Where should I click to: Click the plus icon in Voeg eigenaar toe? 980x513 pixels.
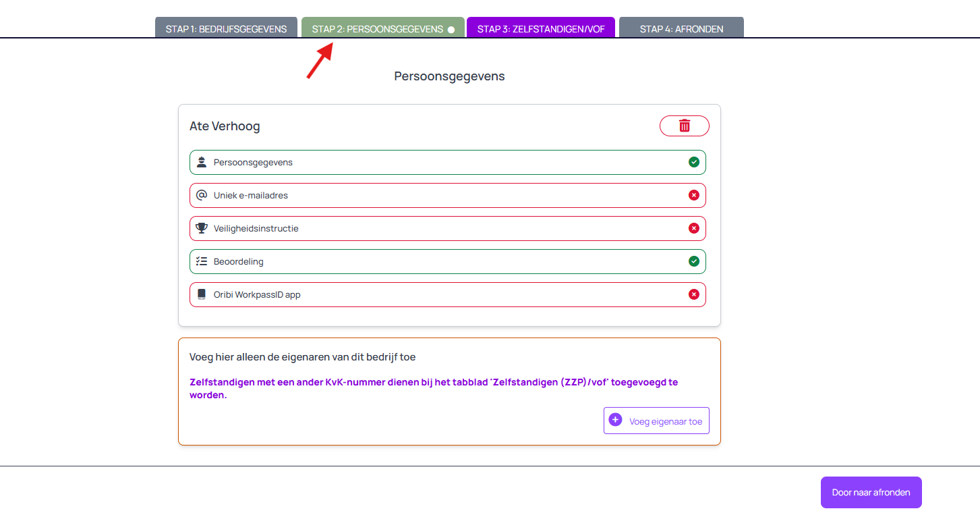pos(615,420)
